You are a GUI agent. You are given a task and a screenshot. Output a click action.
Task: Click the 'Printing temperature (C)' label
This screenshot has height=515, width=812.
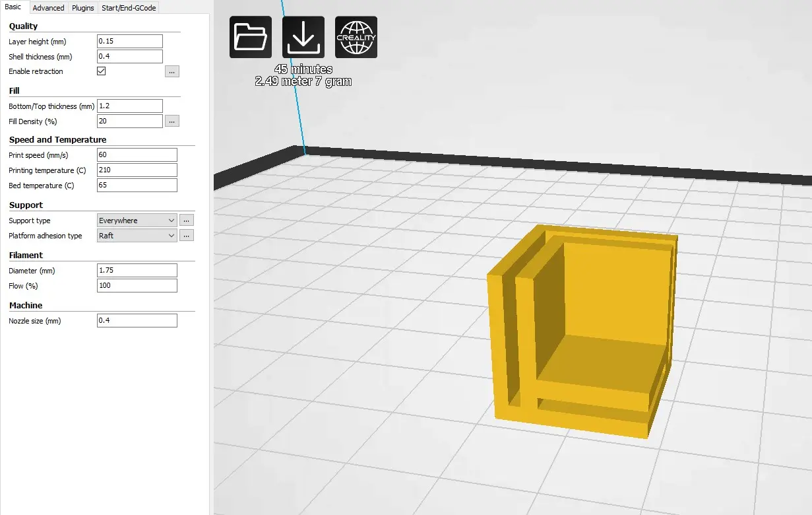pos(47,170)
